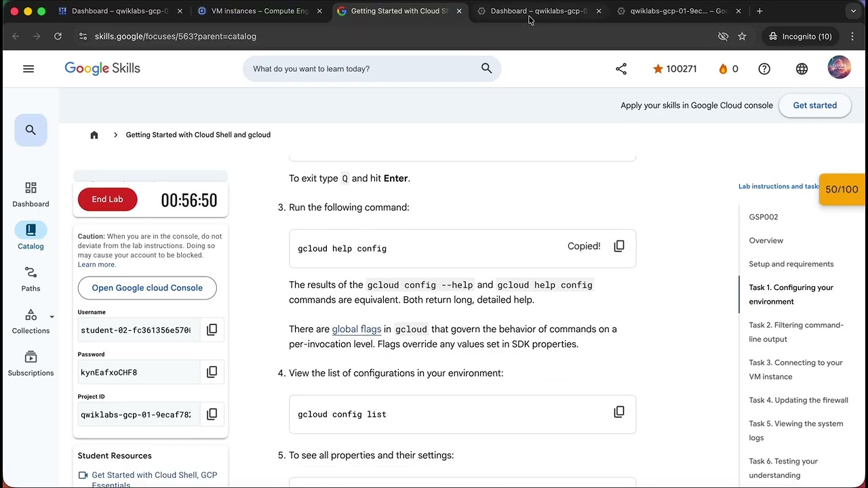Screen dimensions: 868x488
Task: Bookmark this page with star icon
Action: [x=742, y=36]
